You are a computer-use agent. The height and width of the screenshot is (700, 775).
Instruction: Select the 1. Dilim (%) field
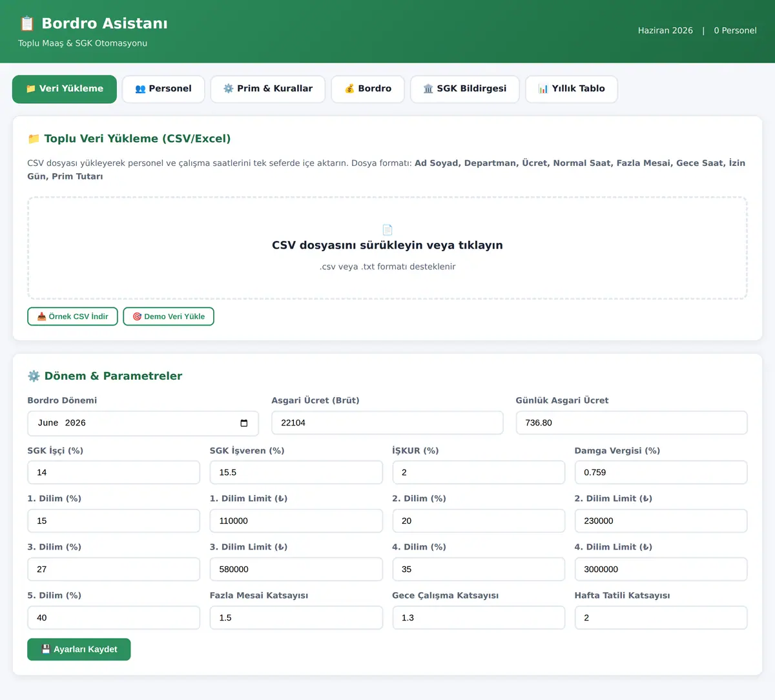114,521
